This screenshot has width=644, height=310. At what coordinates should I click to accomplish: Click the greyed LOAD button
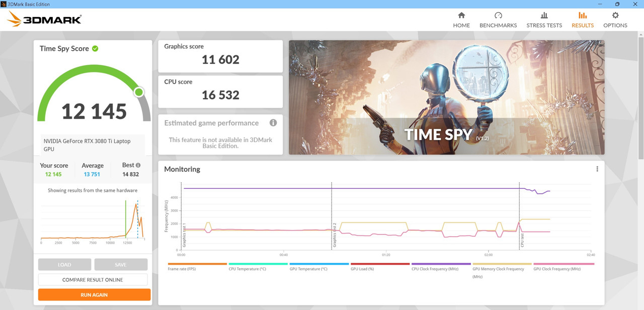(x=64, y=265)
